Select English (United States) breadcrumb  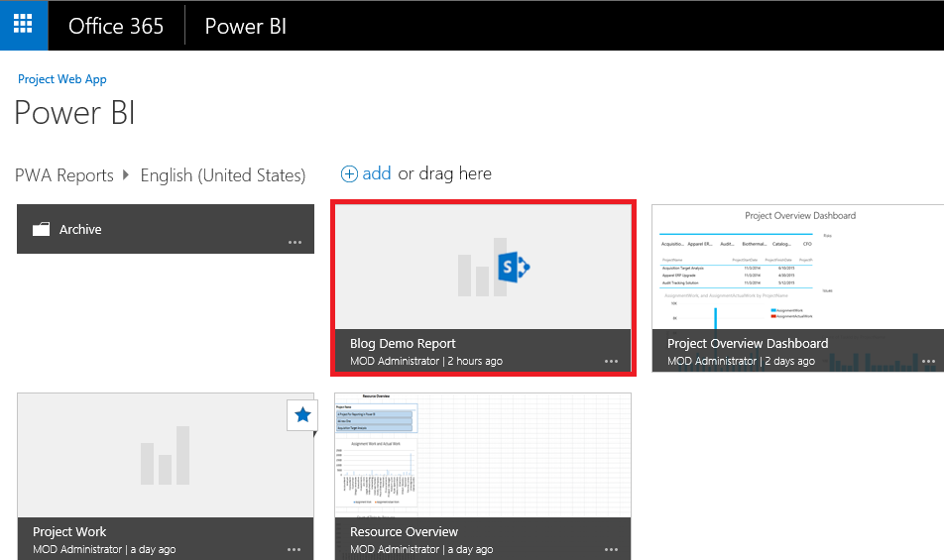click(x=223, y=175)
